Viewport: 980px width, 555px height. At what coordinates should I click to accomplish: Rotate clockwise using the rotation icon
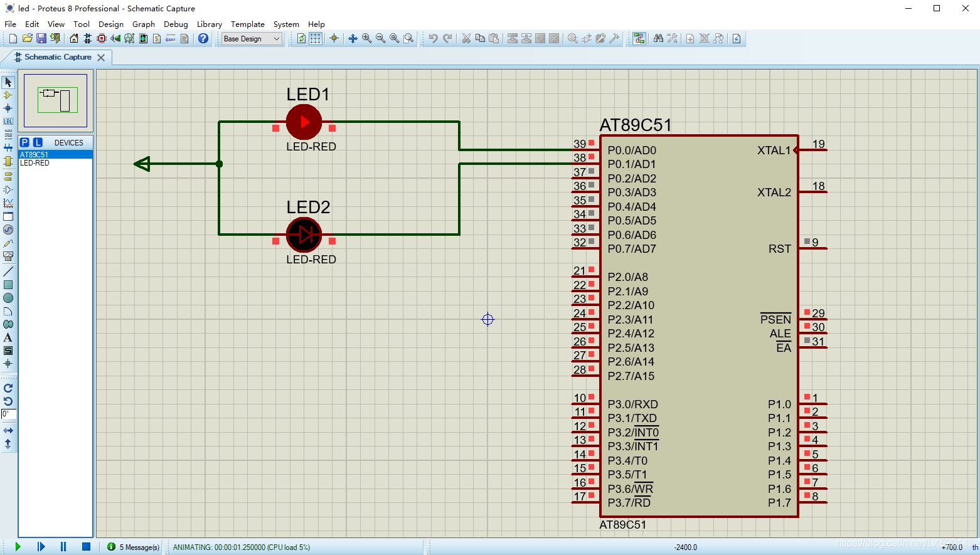8,388
